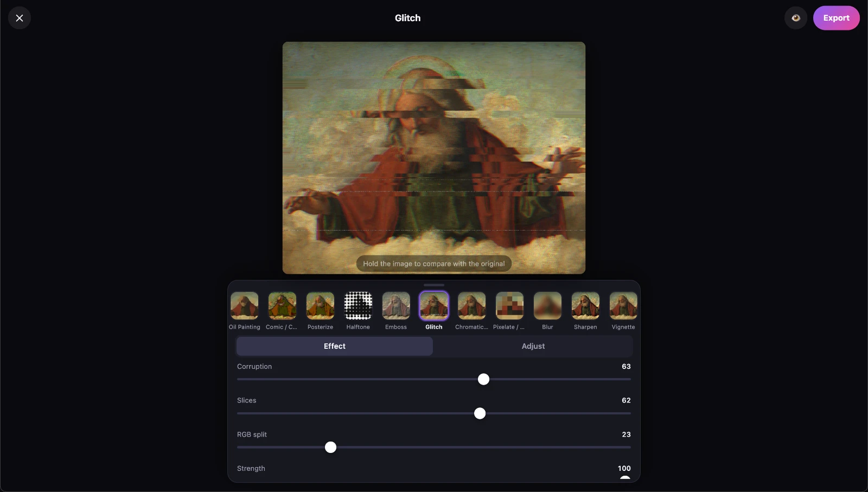Click the Corruption value 63
This screenshot has width=868, height=492.
point(626,367)
